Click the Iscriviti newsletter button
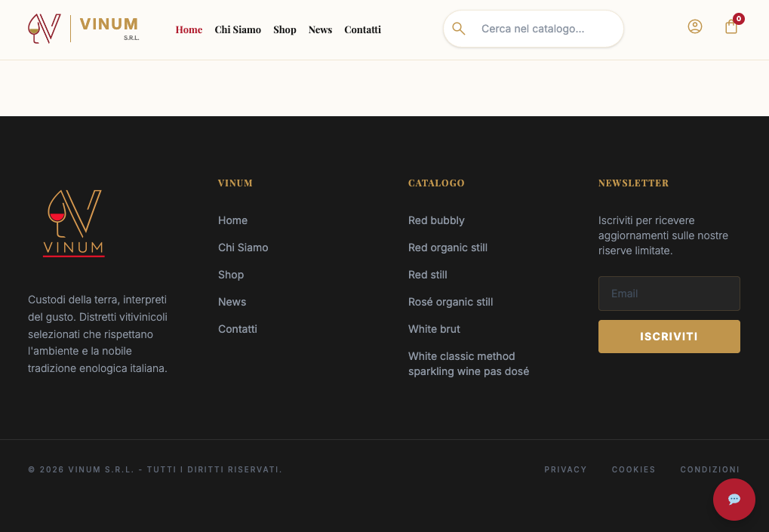 (x=669, y=337)
